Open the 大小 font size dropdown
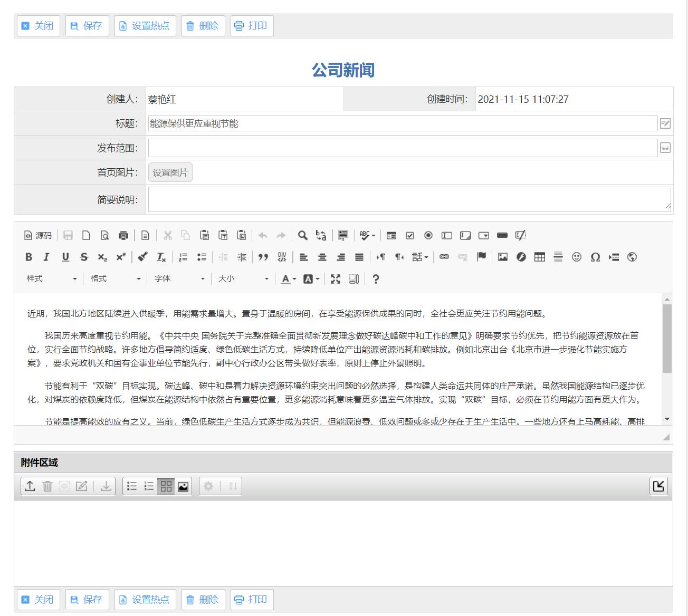 243,278
